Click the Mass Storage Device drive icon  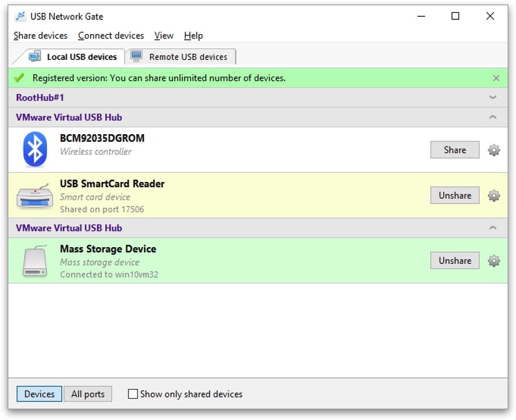pos(35,261)
